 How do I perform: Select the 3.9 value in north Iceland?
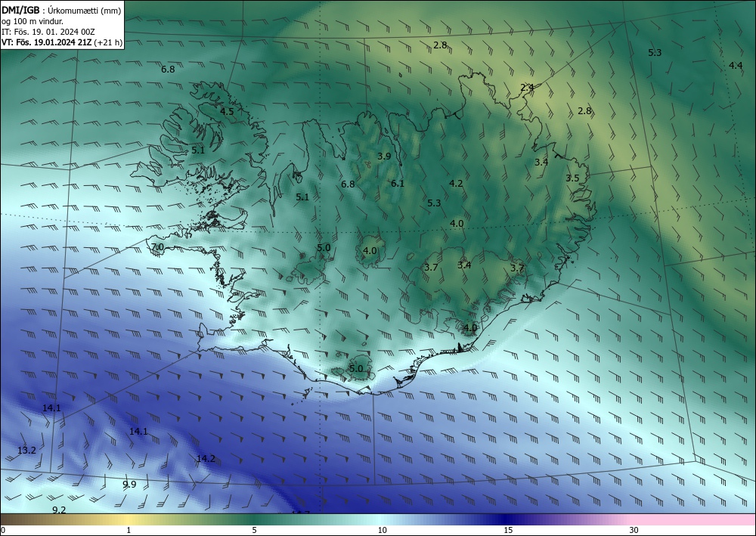[x=384, y=156]
